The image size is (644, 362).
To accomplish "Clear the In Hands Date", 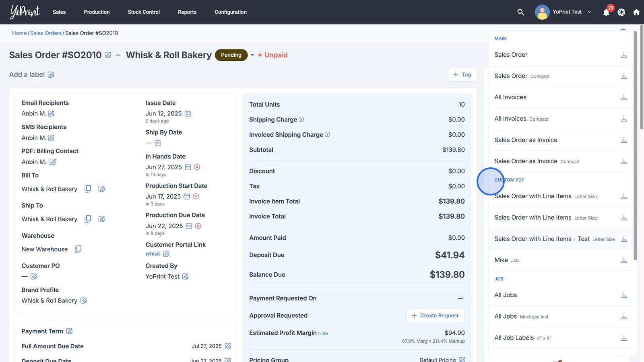I will [197, 167].
